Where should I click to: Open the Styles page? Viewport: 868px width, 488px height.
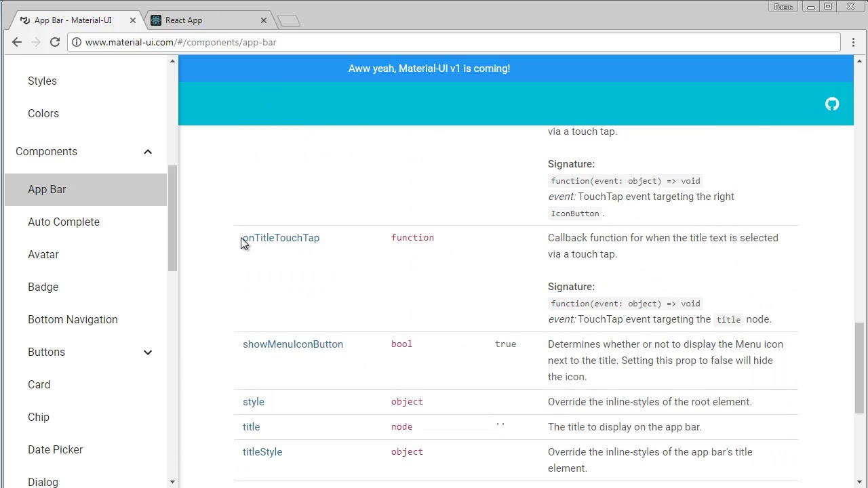click(42, 81)
